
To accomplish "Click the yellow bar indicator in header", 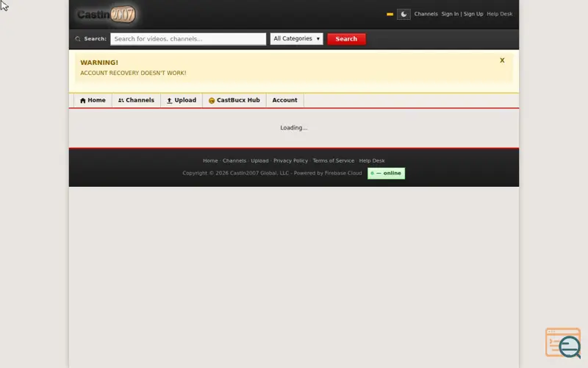I will pos(390,14).
